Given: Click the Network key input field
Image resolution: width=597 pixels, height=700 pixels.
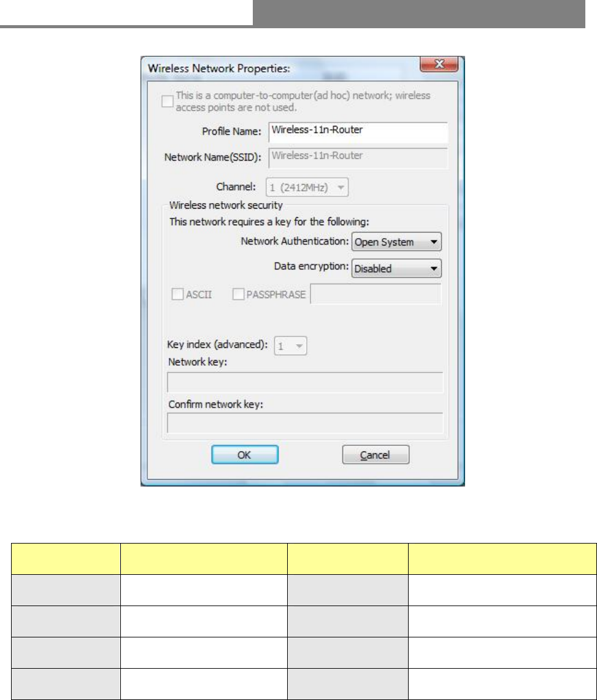Looking at the screenshot, I should 305,383.
